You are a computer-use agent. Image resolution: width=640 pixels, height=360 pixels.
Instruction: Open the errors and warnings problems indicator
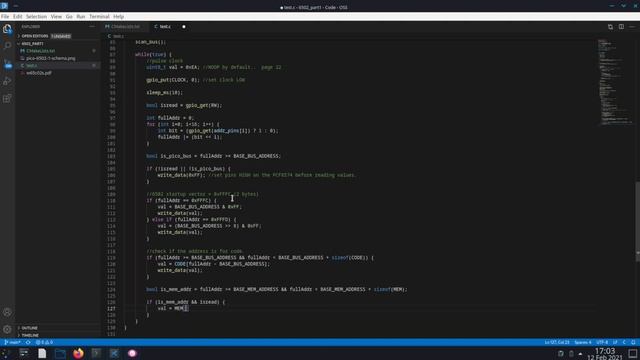[x=44, y=342]
